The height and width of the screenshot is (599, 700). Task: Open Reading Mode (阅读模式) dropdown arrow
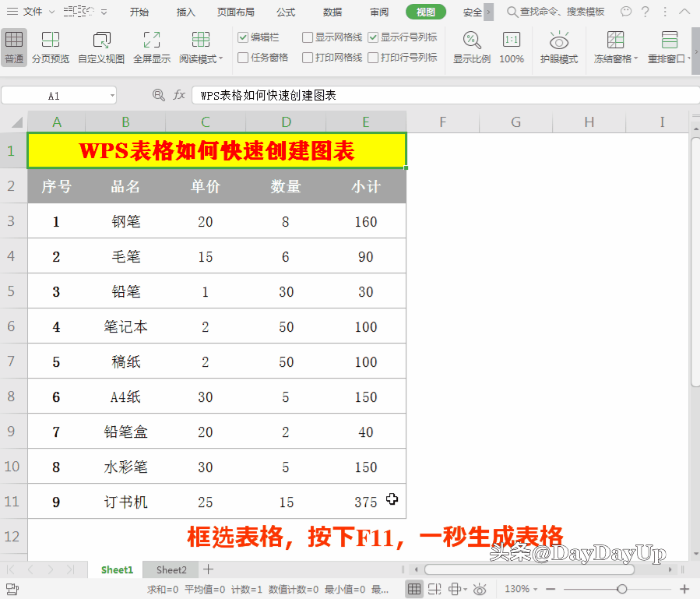[220, 58]
